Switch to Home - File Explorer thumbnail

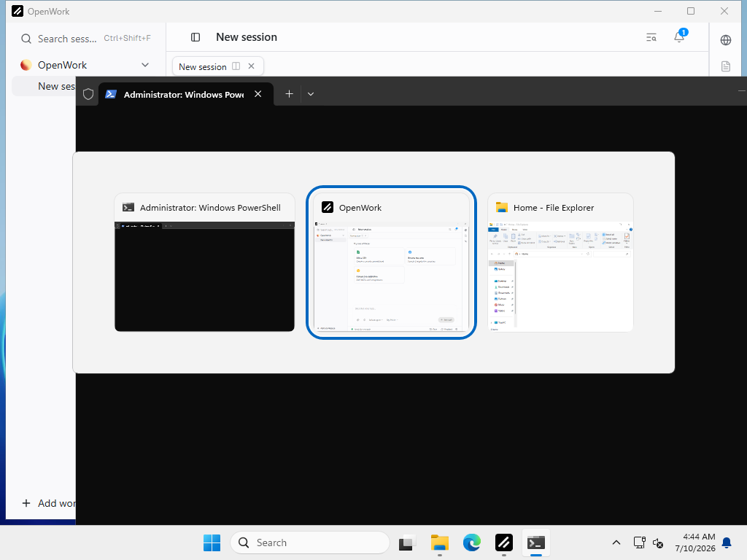[561, 262]
